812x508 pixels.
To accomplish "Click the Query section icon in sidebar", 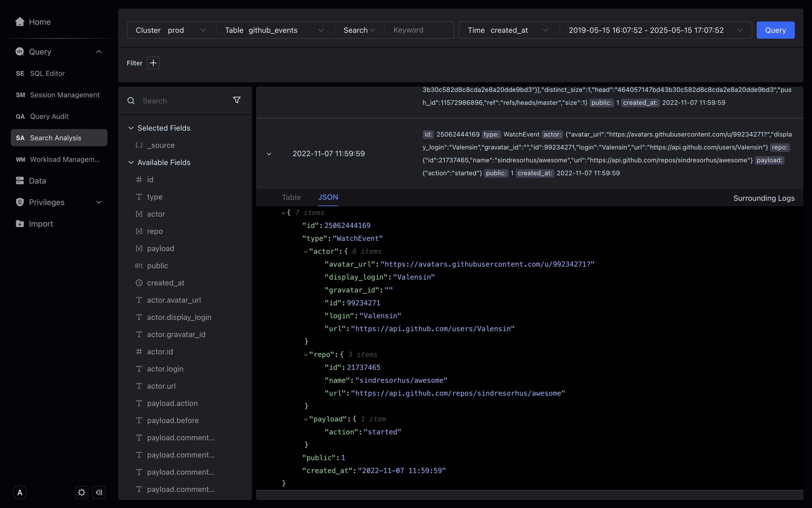I will tap(19, 51).
